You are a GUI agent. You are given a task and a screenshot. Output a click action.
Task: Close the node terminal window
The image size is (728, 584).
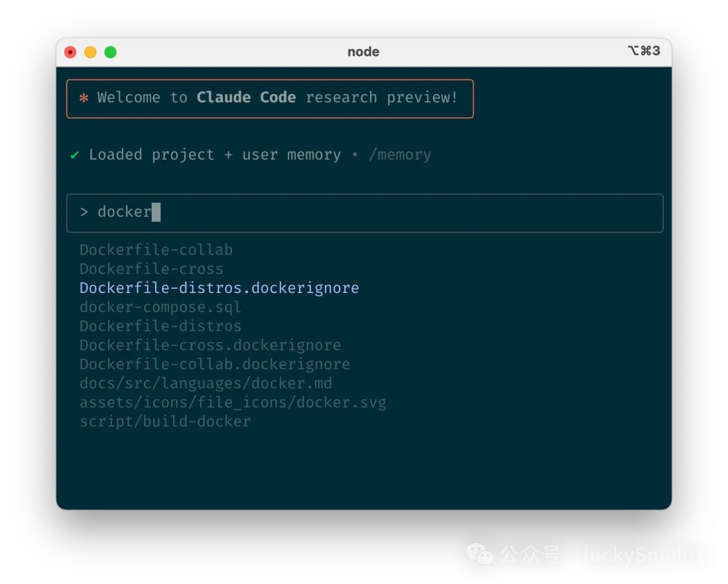point(70,52)
